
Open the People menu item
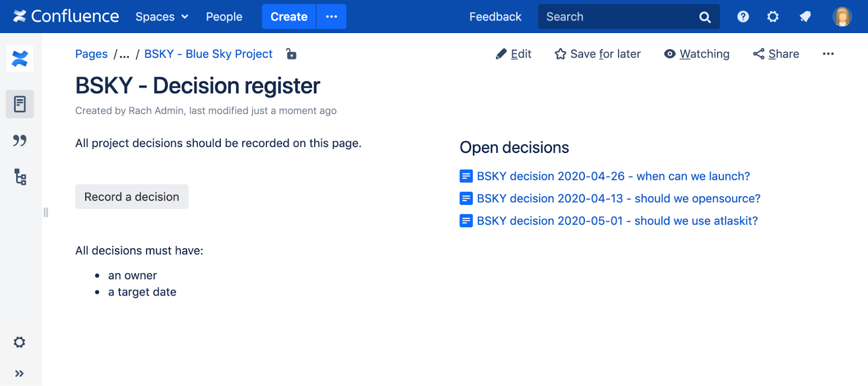coord(224,17)
